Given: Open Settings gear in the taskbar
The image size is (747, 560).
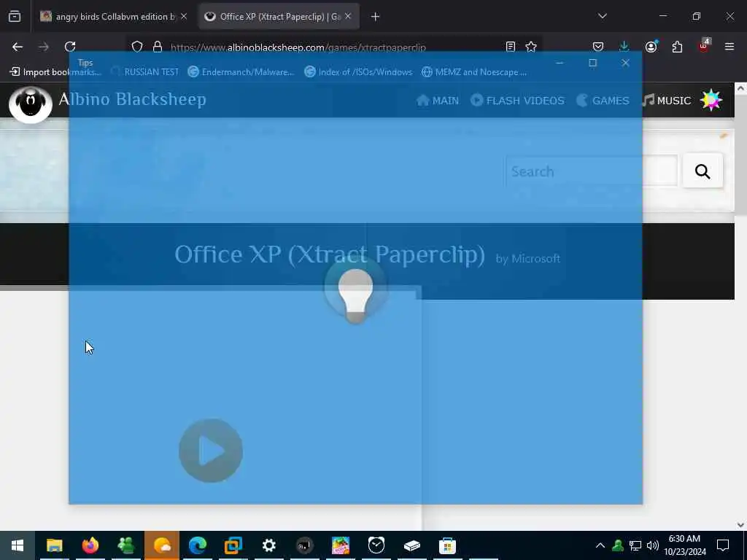Looking at the screenshot, I should (268, 545).
